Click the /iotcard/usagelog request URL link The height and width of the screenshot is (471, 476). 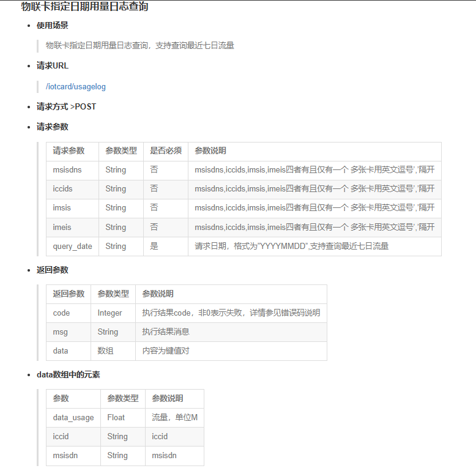tap(76, 87)
